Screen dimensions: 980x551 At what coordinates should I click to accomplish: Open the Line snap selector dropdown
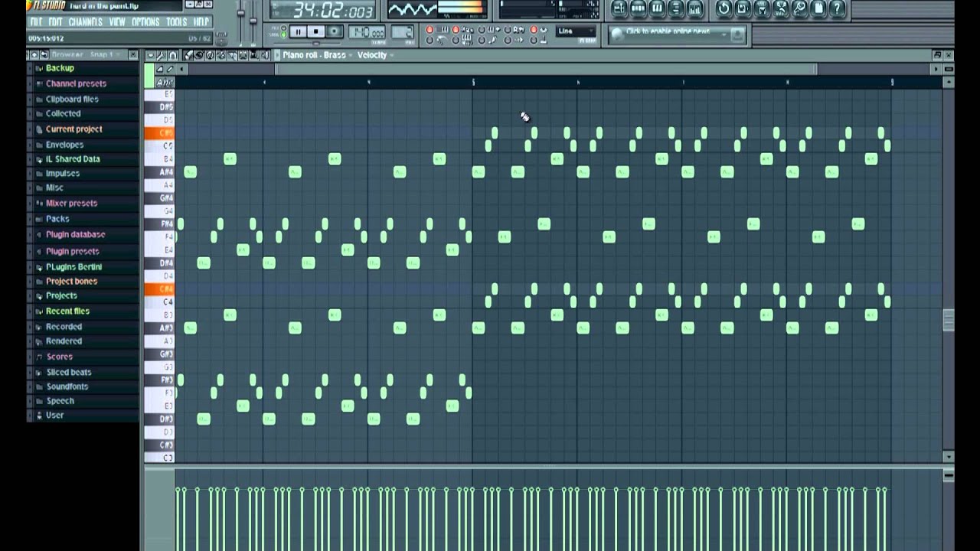(575, 31)
